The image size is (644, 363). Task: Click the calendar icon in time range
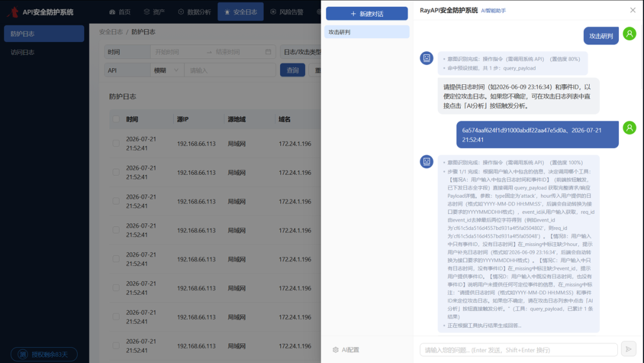click(x=268, y=52)
